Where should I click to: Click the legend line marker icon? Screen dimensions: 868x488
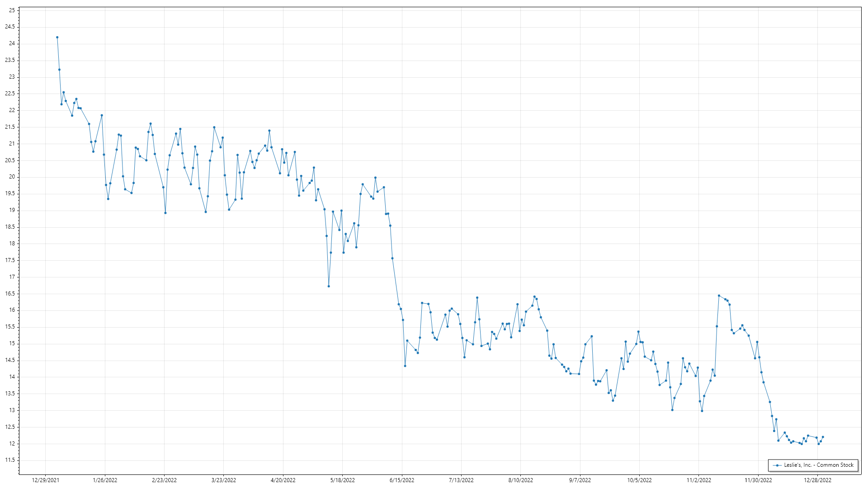coord(777,465)
